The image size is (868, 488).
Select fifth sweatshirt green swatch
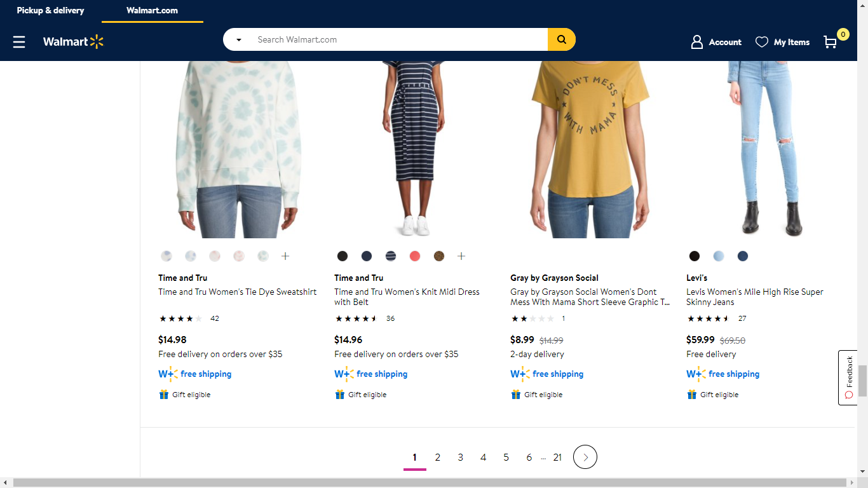263,256
